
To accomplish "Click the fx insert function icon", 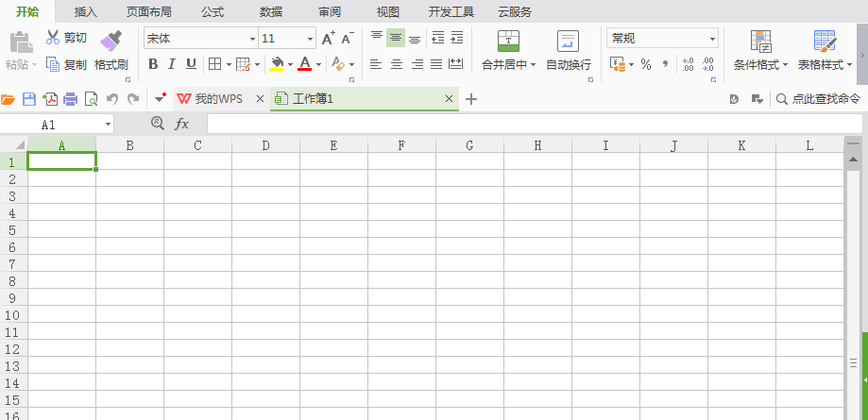I will click(x=182, y=124).
